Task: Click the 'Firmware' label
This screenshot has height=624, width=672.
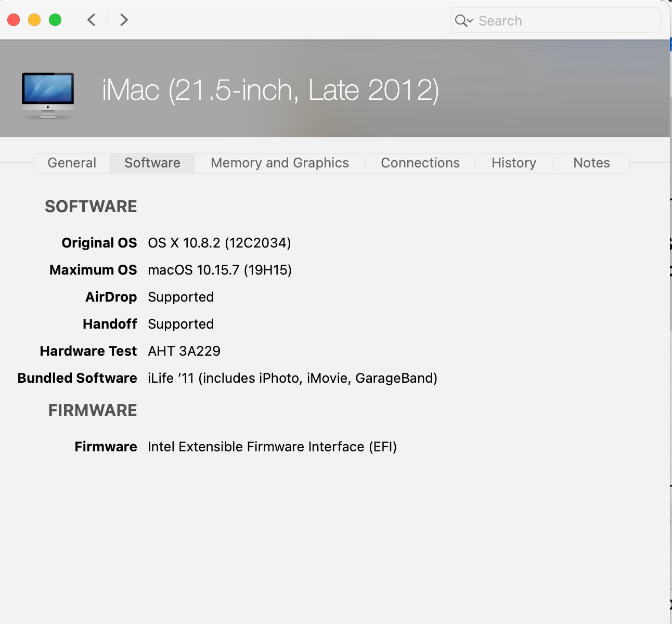Action: coord(106,447)
